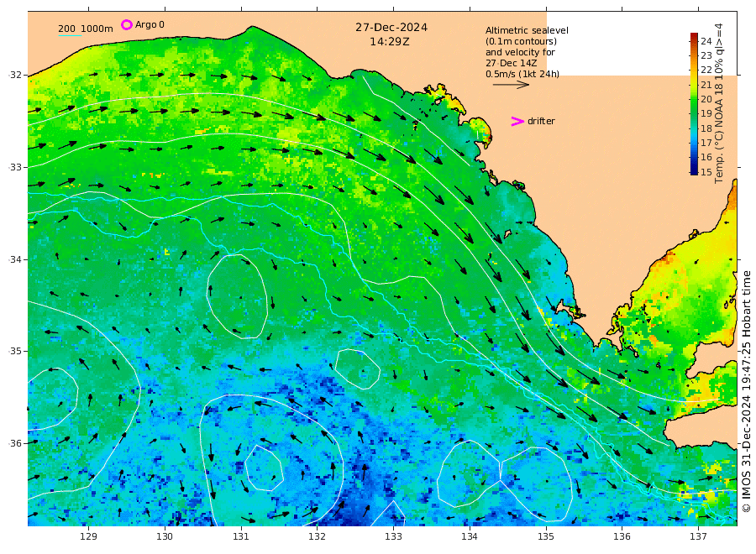Select the date text 27-Dec-2024
The height and width of the screenshot is (554, 756).
click(391, 28)
